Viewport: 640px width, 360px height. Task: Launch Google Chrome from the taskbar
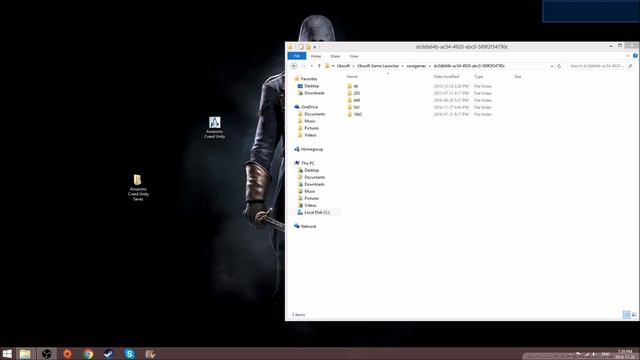point(88,353)
